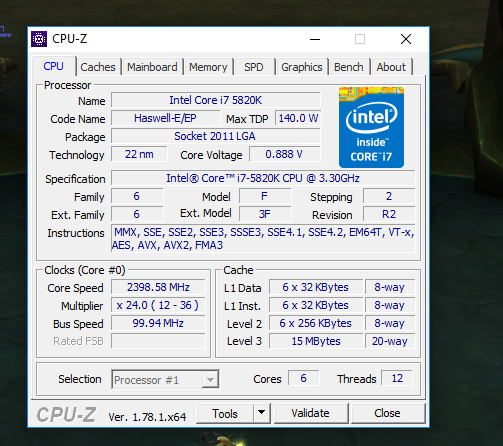
Task: Click the Multiplier value x 24.0 (12 - 36)
Action: coord(158,305)
